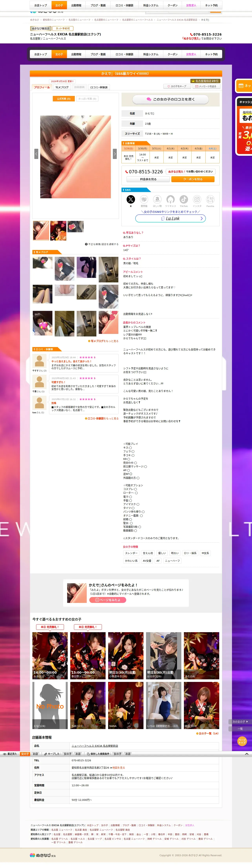The height and width of the screenshot is (868, 252).
Task: Click やすさん reviewer avatar icon
Action: click(39, 361)
